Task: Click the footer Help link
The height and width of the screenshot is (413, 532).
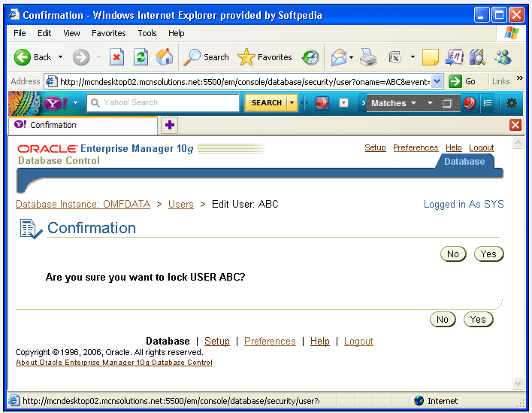Action: (x=320, y=341)
